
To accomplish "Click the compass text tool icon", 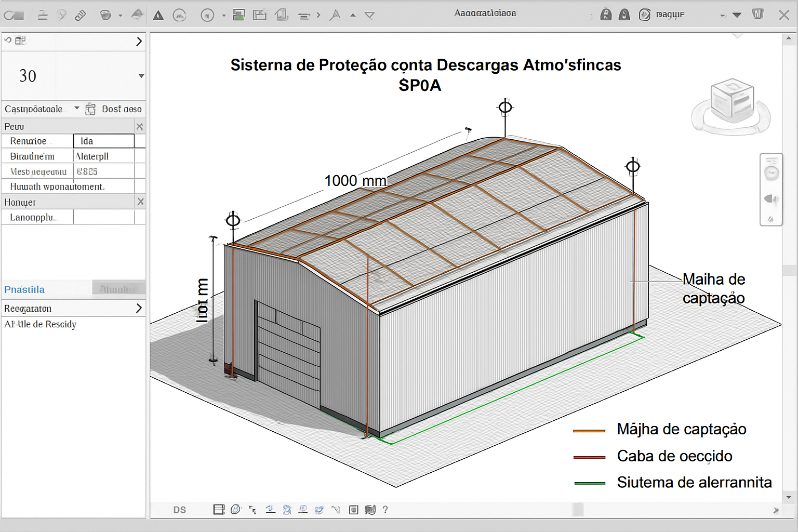I will pyautogui.click(x=335, y=15).
